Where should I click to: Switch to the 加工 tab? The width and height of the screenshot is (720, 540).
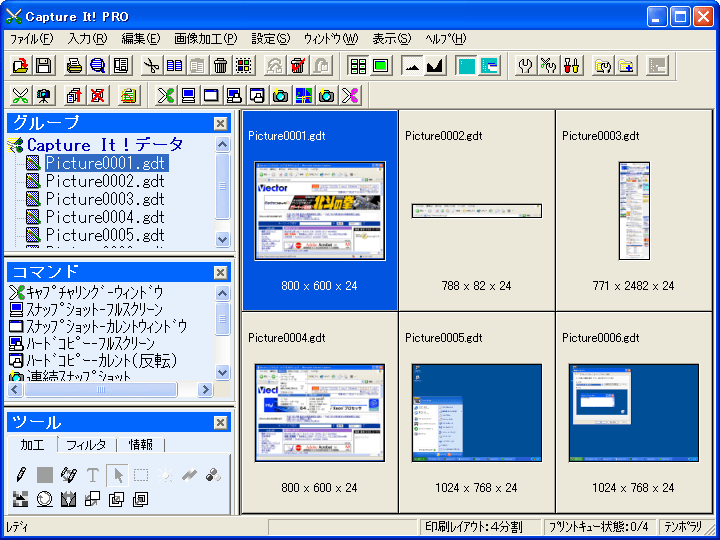click(x=33, y=444)
